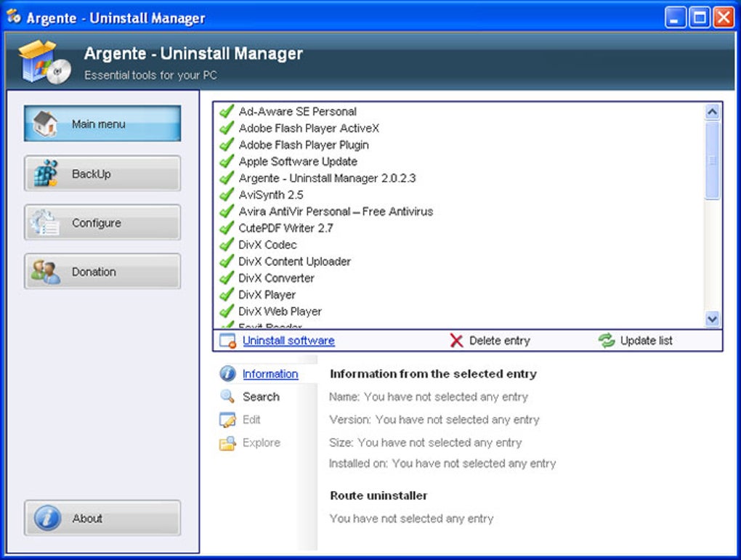Select DivX Web Player entry
The width and height of the screenshot is (741, 560).
[280, 311]
